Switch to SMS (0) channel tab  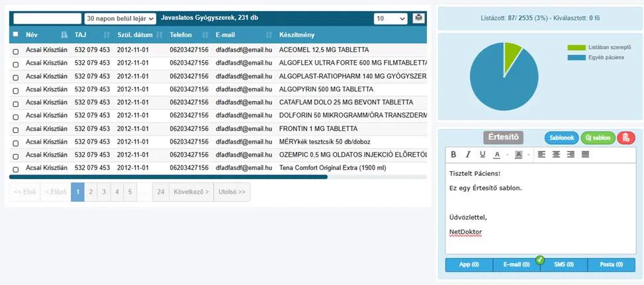(564, 265)
